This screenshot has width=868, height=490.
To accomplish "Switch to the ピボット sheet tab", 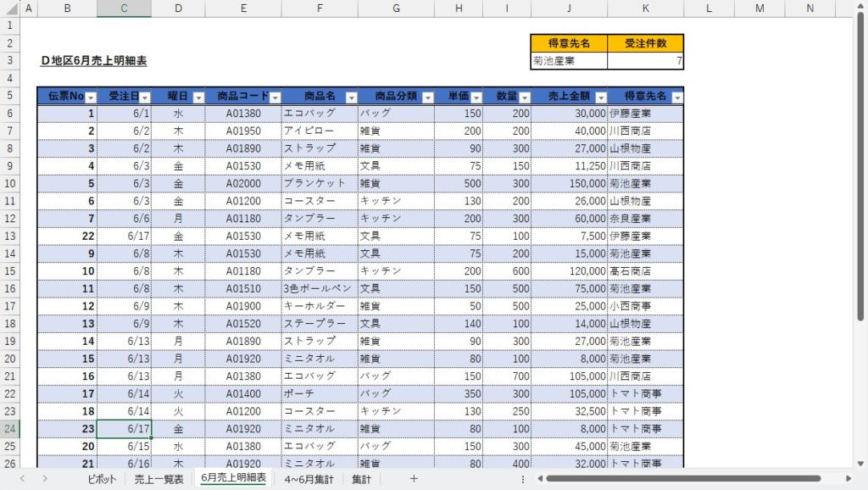I will (x=102, y=479).
